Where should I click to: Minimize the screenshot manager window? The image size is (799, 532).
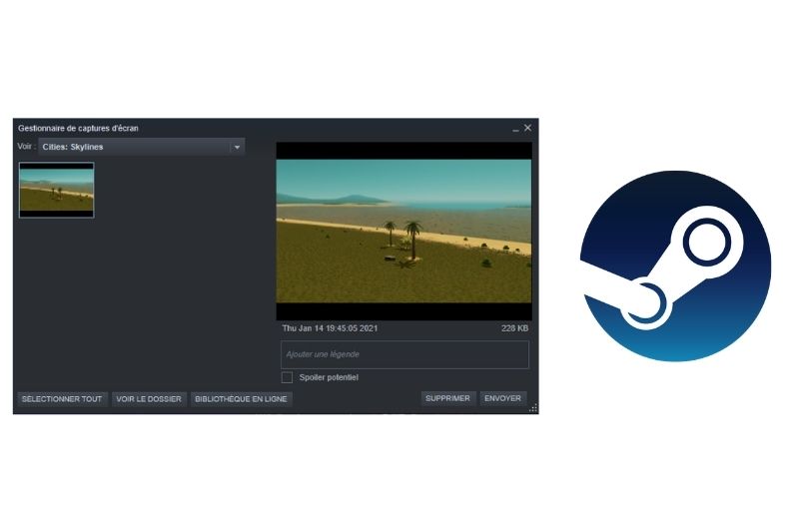pyautogui.click(x=515, y=129)
